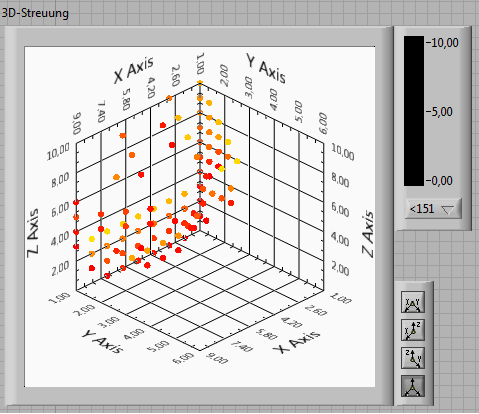The width and height of the screenshot is (479, 414).
Task: Switch to the XZ plane projection view
Action: 413,330
